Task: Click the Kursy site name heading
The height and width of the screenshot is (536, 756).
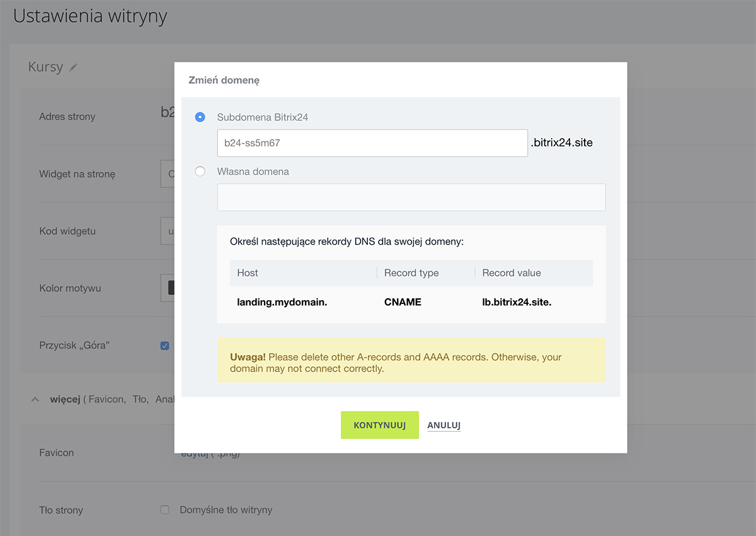Action: click(x=45, y=67)
